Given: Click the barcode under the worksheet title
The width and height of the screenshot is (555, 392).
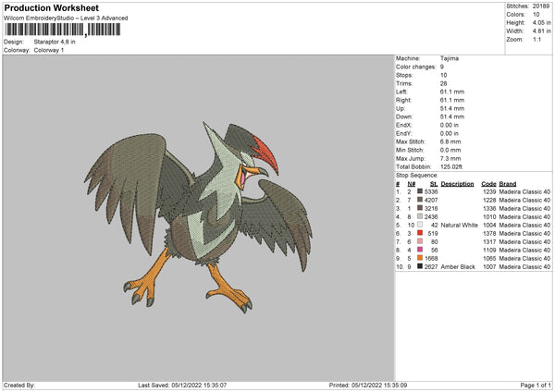Looking at the screenshot, I should (x=62, y=30).
